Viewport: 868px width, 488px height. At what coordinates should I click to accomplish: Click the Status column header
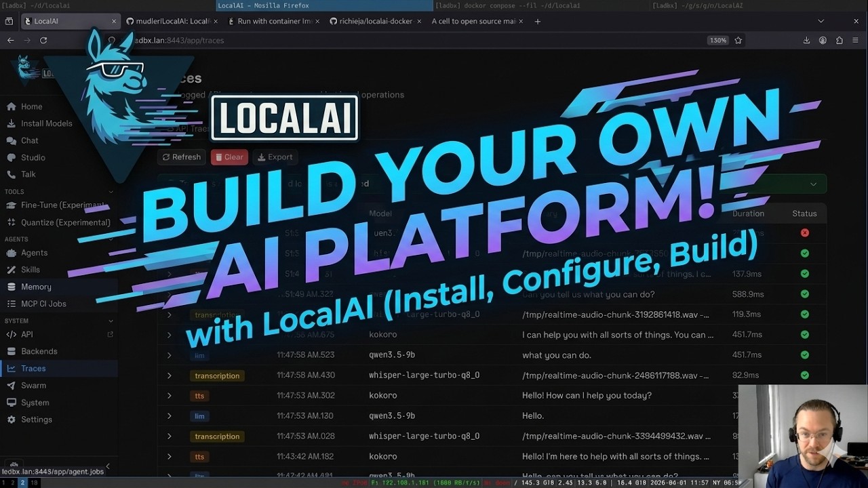pos(804,213)
